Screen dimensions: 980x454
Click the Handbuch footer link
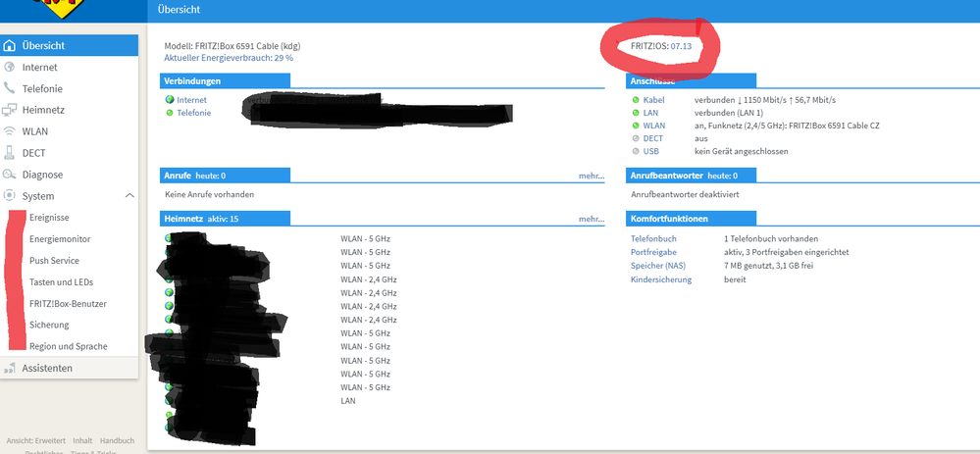coord(117,440)
